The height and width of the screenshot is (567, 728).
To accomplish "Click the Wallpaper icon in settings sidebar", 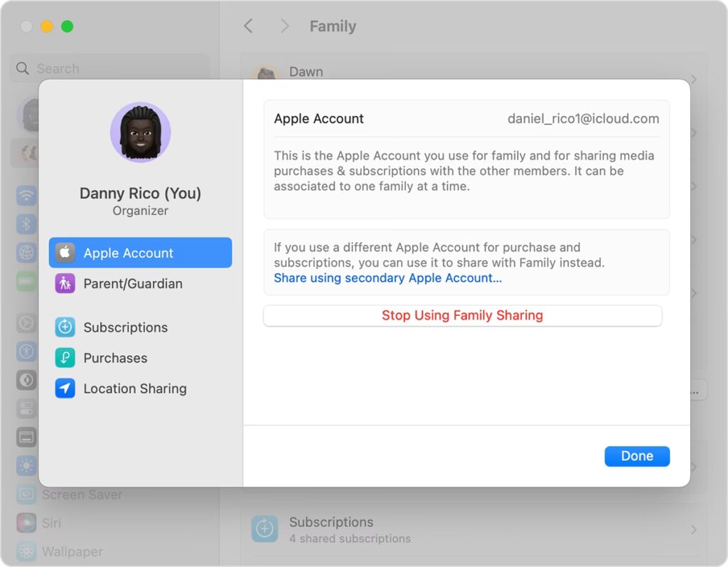I will [27, 551].
